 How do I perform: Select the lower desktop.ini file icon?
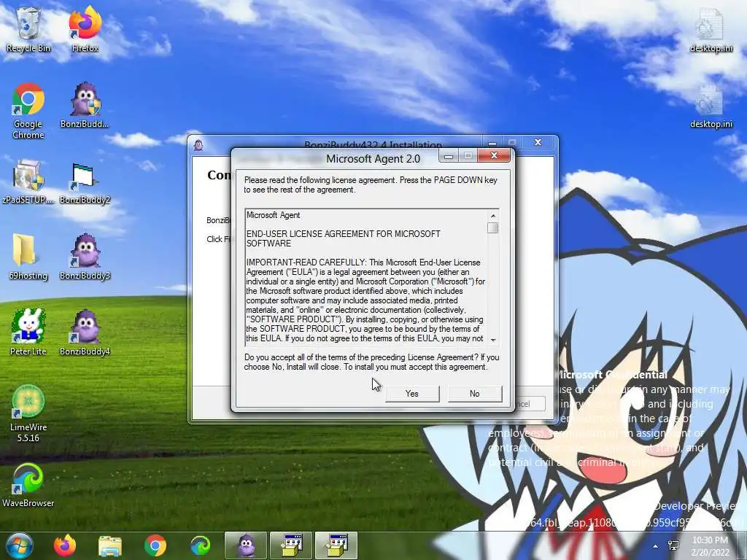pos(711,106)
